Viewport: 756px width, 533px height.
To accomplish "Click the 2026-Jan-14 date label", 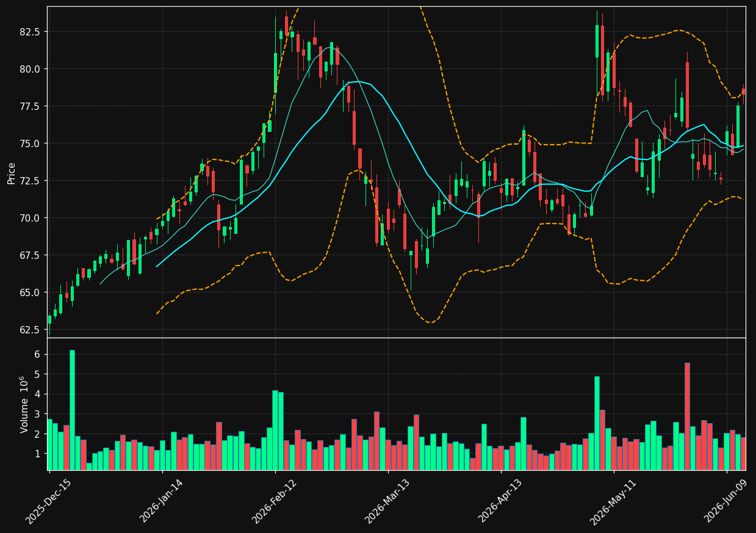I will point(162,501).
